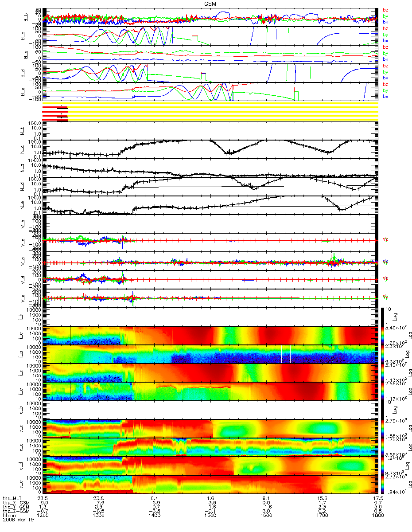Select the V_a velocity axis label
Viewport: 412px width, 532px height.
pyautogui.click(x=23, y=261)
